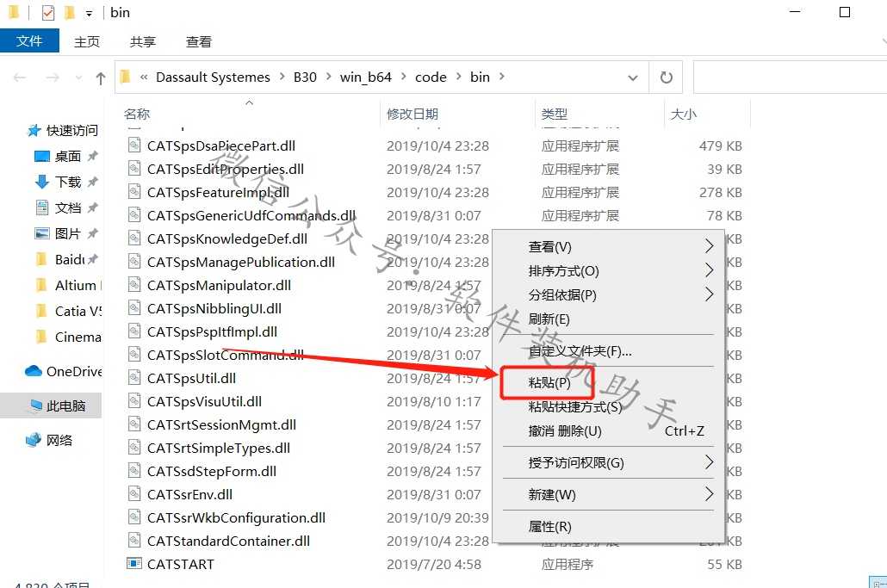This screenshot has height=588, width=887.
Task: Select This PC (此电脑) in sidebar
Action: tap(51, 405)
